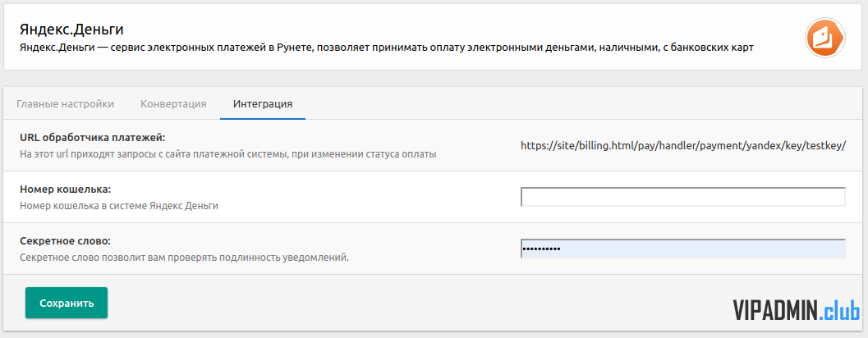
Task: Click the URL обработчика платежей: label
Action: 93,137
